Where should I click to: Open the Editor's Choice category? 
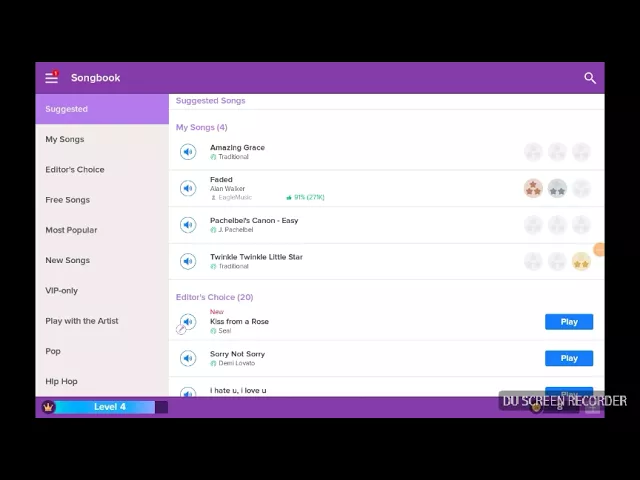pos(102,169)
